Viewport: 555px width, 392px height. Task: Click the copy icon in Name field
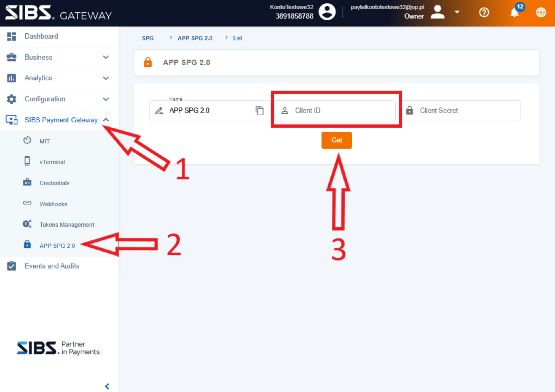260,110
